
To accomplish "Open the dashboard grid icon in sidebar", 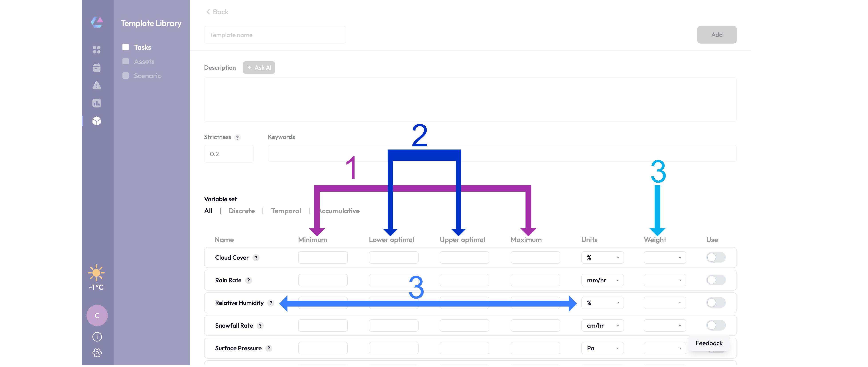I will point(97,50).
